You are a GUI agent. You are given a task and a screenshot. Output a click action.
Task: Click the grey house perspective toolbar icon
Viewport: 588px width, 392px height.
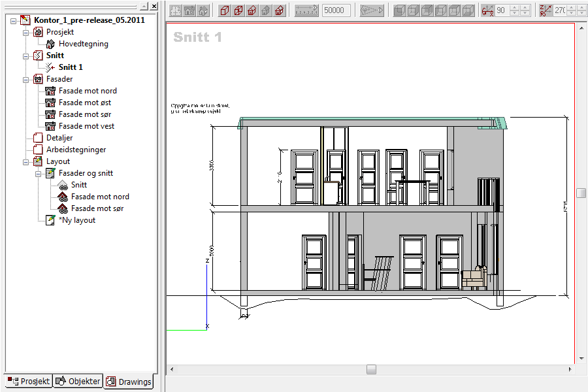pos(203,10)
